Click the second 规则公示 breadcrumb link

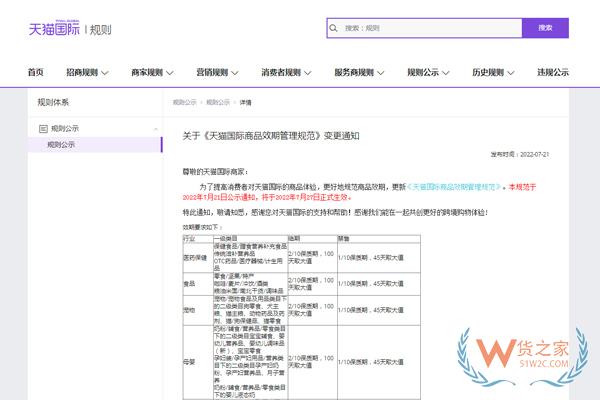(218, 102)
